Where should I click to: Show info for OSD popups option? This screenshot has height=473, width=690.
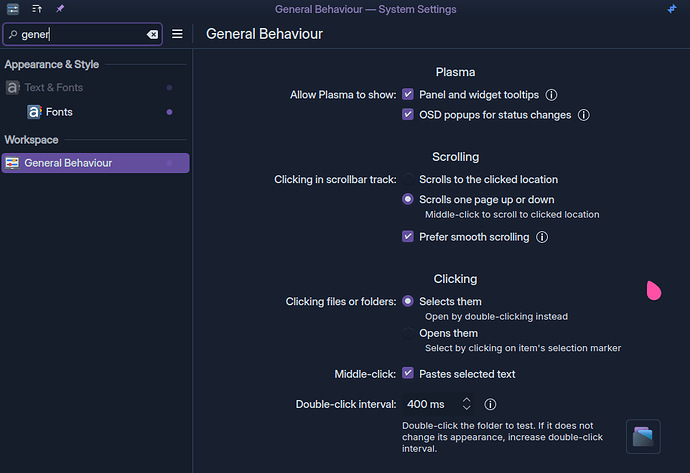(x=584, y=115)
